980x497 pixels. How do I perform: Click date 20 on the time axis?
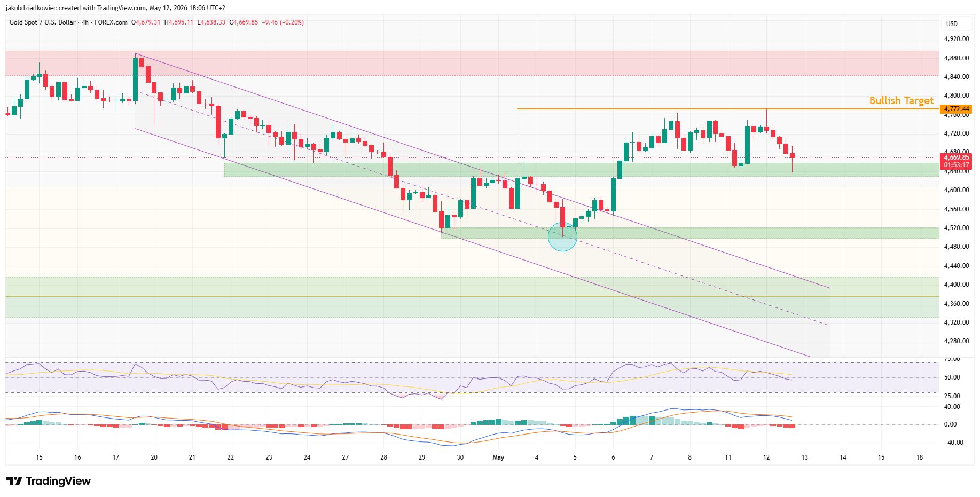(154, 457)
